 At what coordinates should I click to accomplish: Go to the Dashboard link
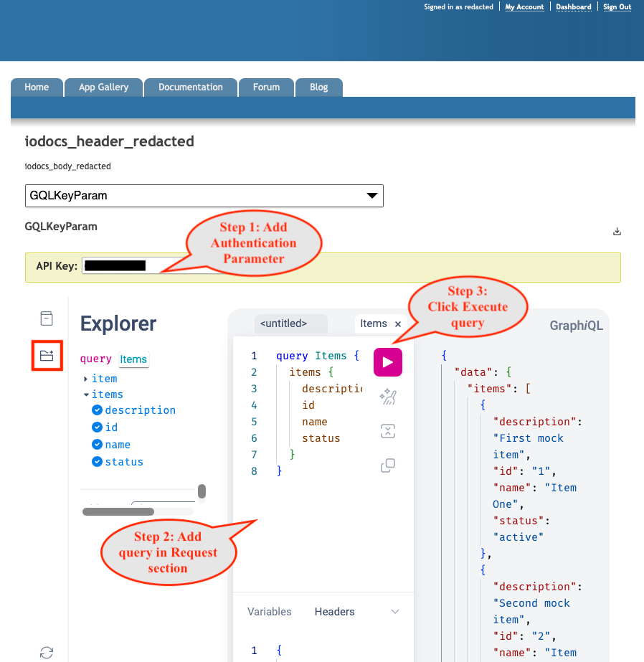(x=574, y=6)
